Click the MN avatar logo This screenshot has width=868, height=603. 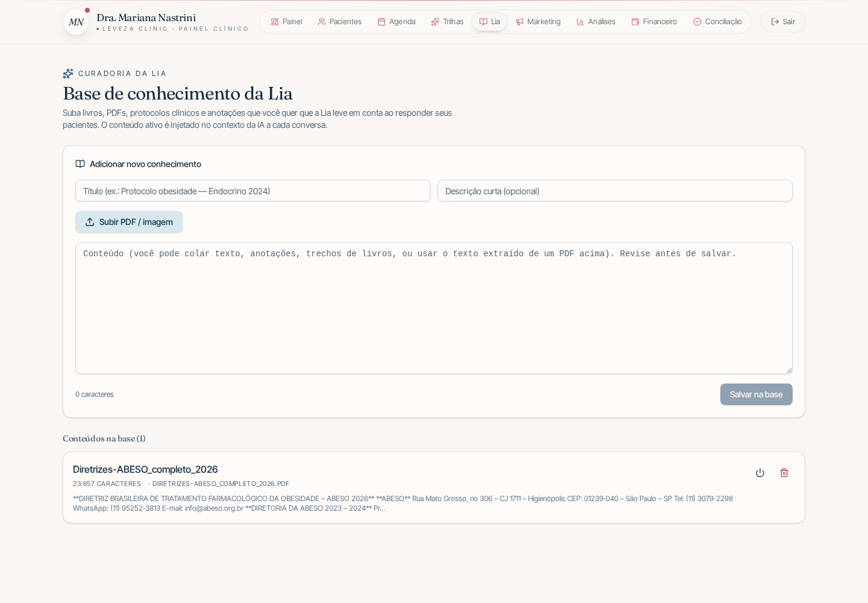(x=76, y=22)
